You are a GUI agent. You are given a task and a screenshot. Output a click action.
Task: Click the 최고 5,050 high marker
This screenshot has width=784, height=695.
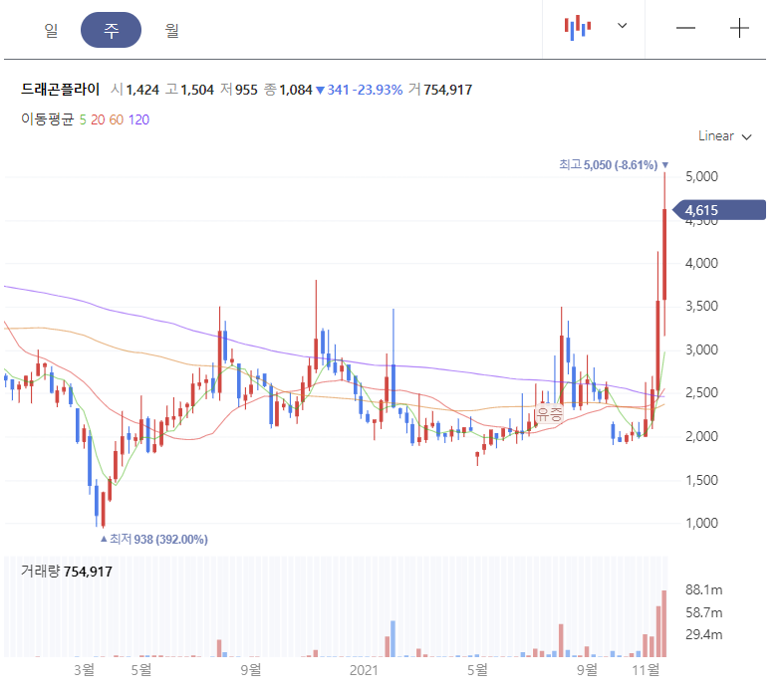(x=613, y=165)
